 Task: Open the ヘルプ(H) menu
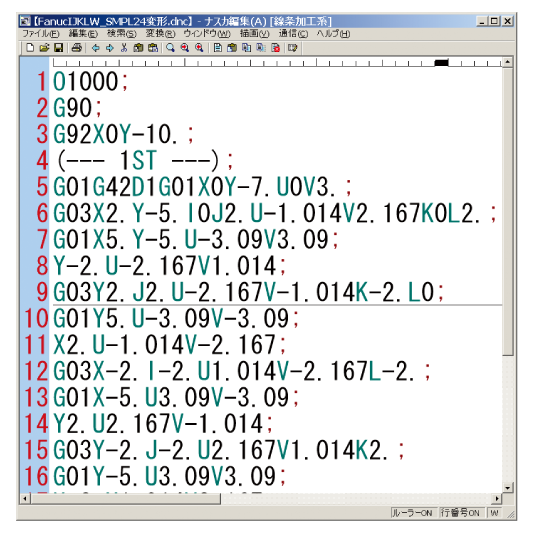point(333,33)
